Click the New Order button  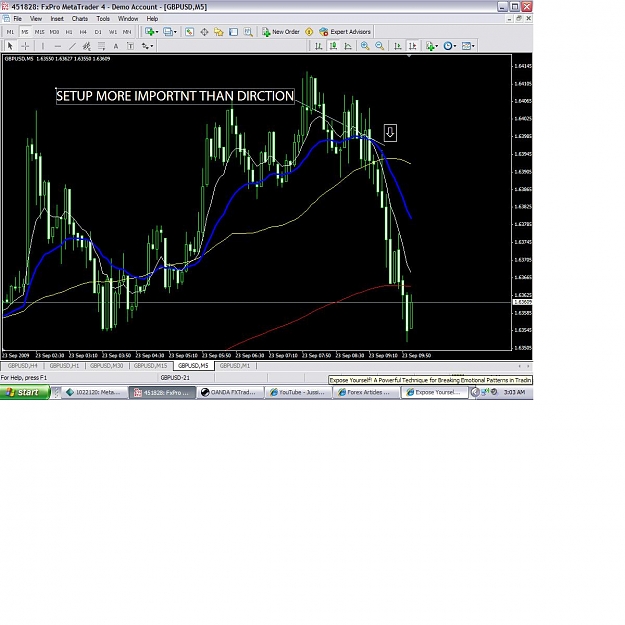[281, 32]
